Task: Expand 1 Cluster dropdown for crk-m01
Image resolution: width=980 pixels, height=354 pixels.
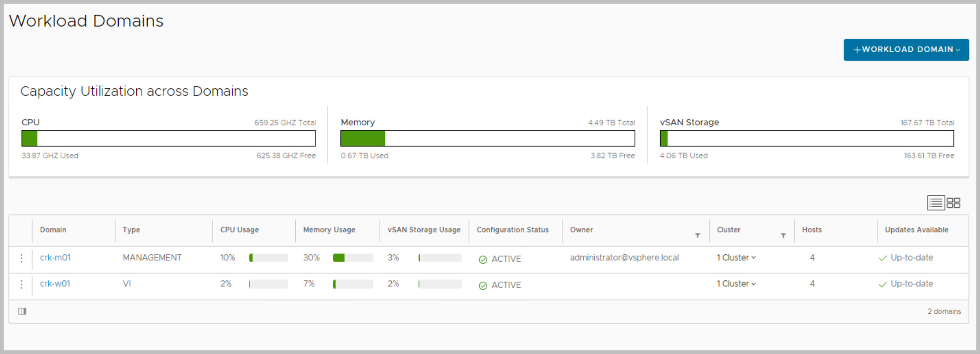Action: 736,257
